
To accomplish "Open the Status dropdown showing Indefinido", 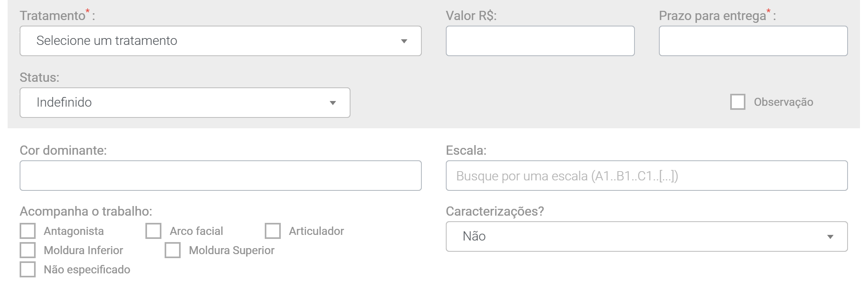I will tap(185, 103).
